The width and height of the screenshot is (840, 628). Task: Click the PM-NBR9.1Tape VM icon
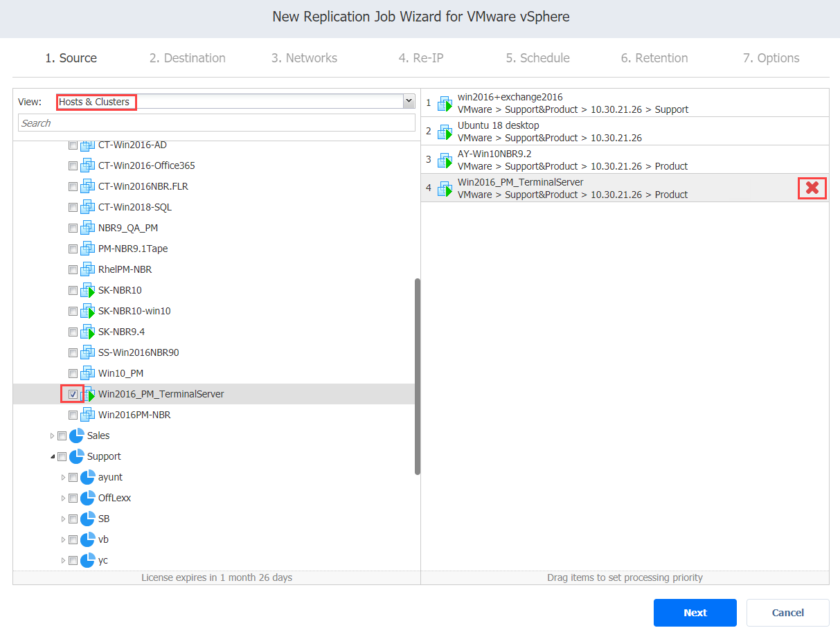[87, 249]
